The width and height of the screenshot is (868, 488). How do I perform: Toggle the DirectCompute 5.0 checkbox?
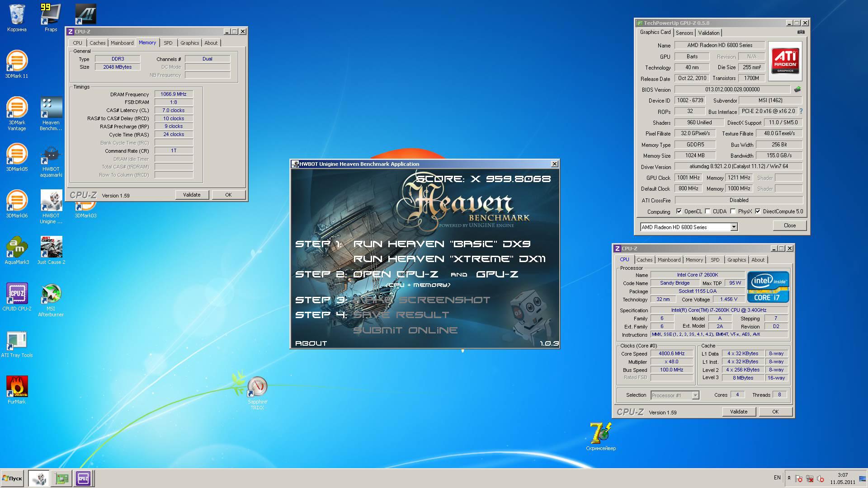click(x=758, y=211)
